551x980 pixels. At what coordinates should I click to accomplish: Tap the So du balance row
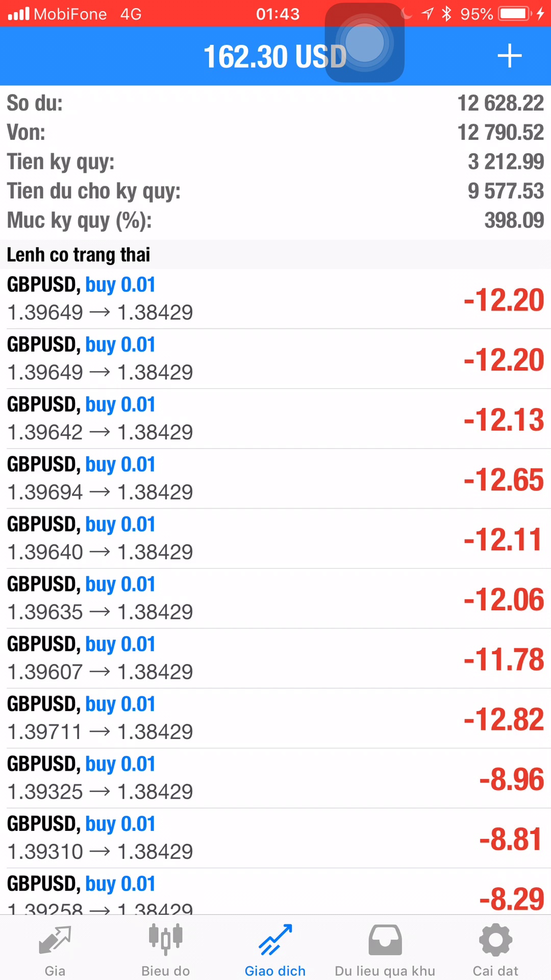(x=275, y=103)
